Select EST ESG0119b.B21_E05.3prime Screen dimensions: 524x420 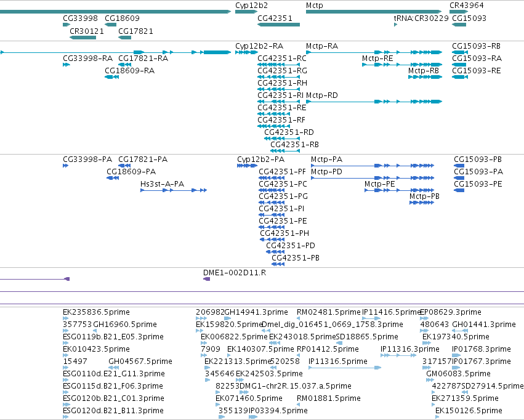pos(113,337)
